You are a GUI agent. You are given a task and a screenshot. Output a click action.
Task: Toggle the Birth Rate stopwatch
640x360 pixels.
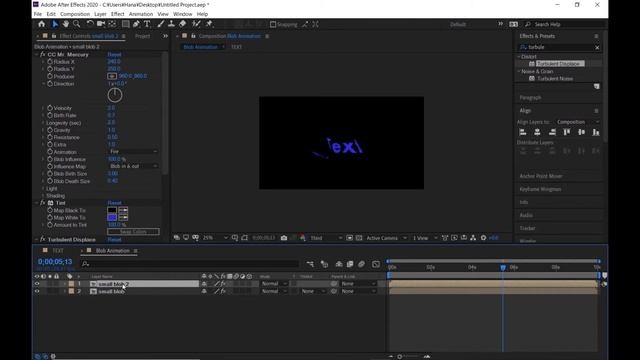point(50,116)
